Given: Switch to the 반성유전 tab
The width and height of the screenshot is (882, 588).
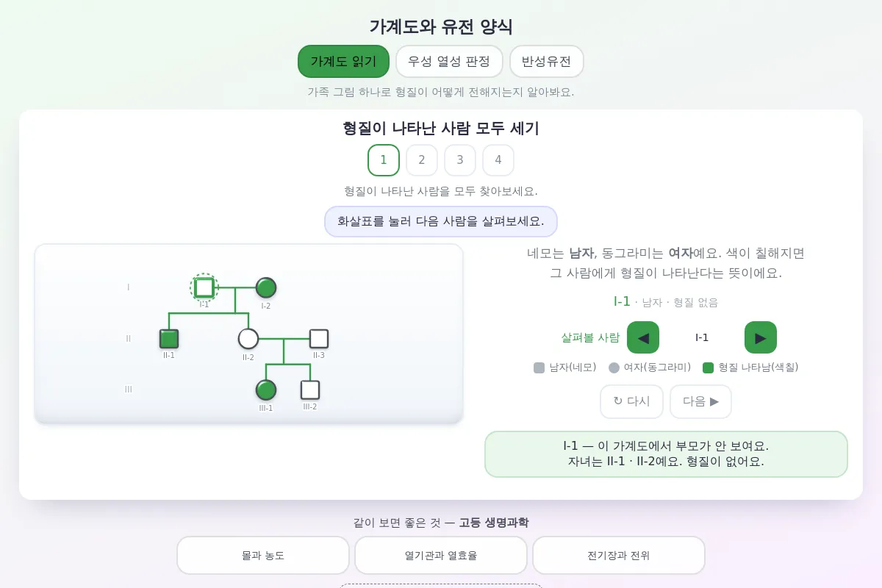Looking at the screenshot, I should pos(546,61).
